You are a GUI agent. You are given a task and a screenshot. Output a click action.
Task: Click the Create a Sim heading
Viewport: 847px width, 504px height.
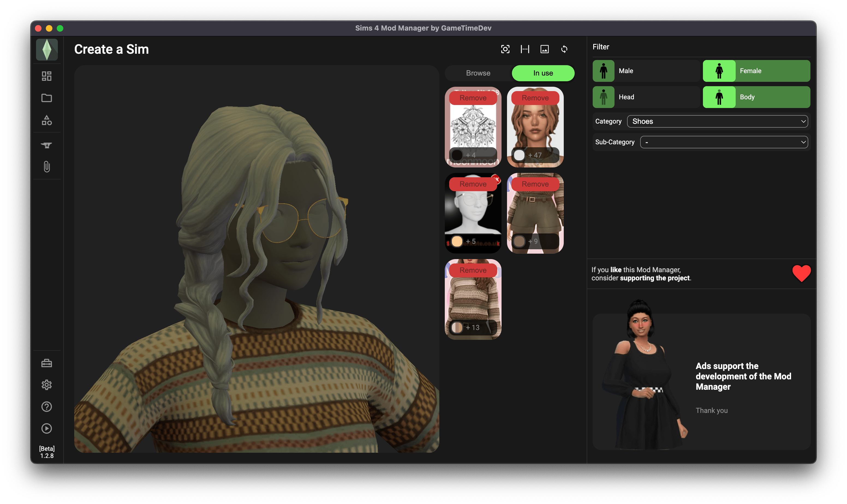point(111,49)
